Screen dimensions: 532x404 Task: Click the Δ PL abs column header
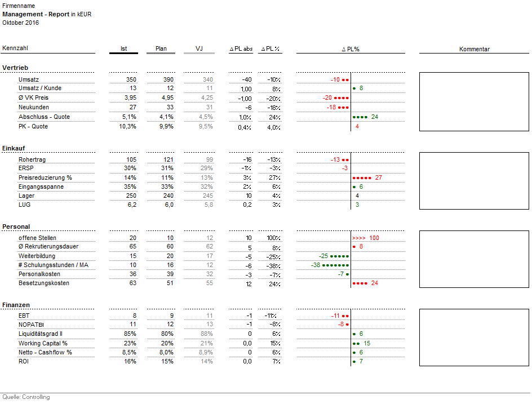coord(241,49)
